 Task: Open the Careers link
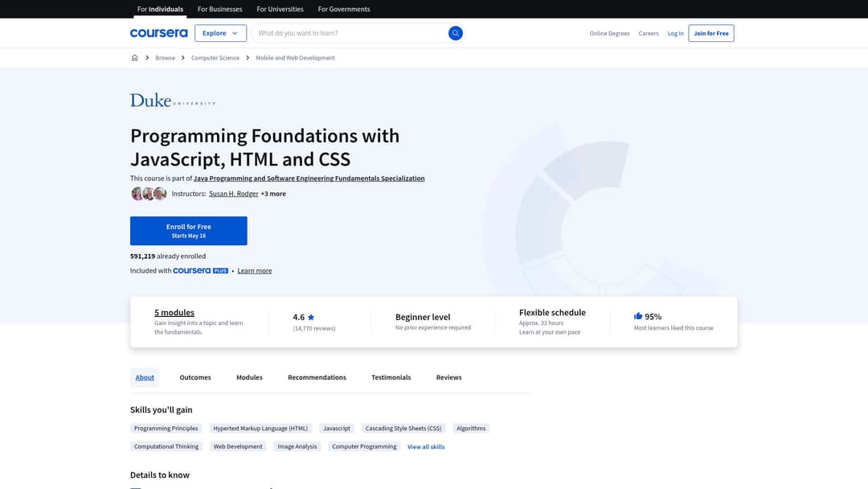click(x=649, y=33)
